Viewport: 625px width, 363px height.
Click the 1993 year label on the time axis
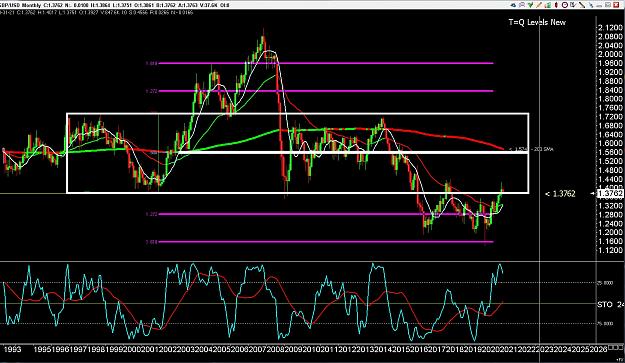click(12, 349)
